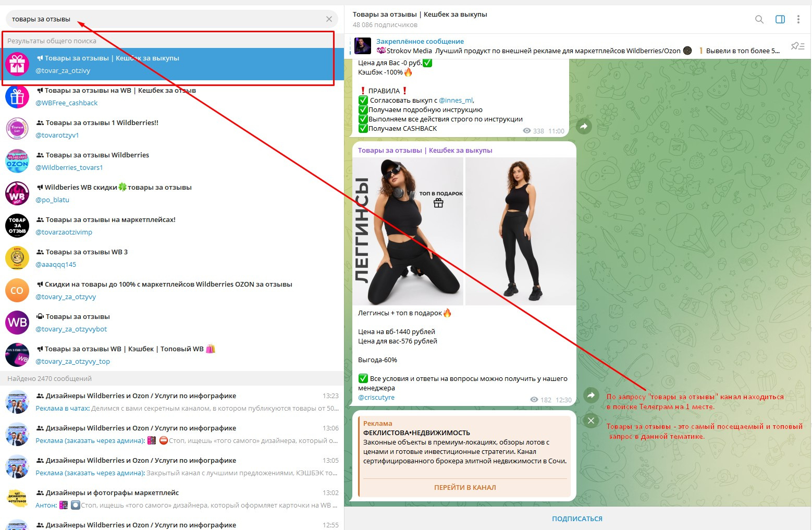The width and height of the screenshot is (812, 530).
Task: Open the @criscutyre manager link
Action: (x=376, y=398)
